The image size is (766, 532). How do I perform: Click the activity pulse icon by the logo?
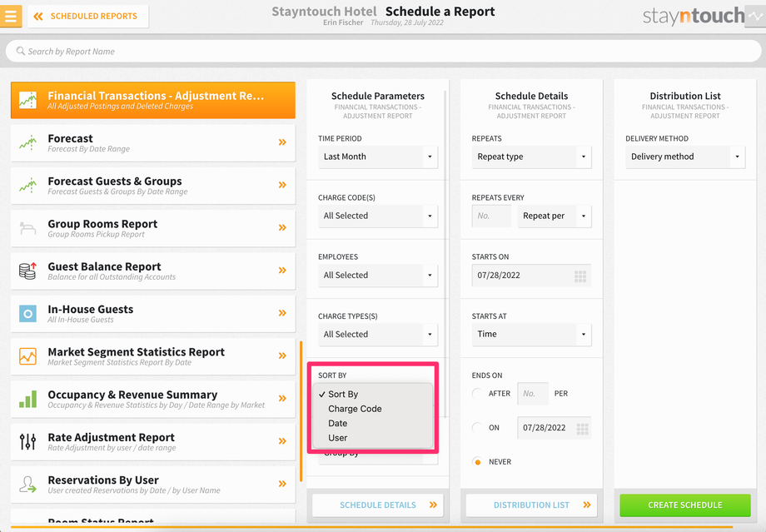point(755,16)
